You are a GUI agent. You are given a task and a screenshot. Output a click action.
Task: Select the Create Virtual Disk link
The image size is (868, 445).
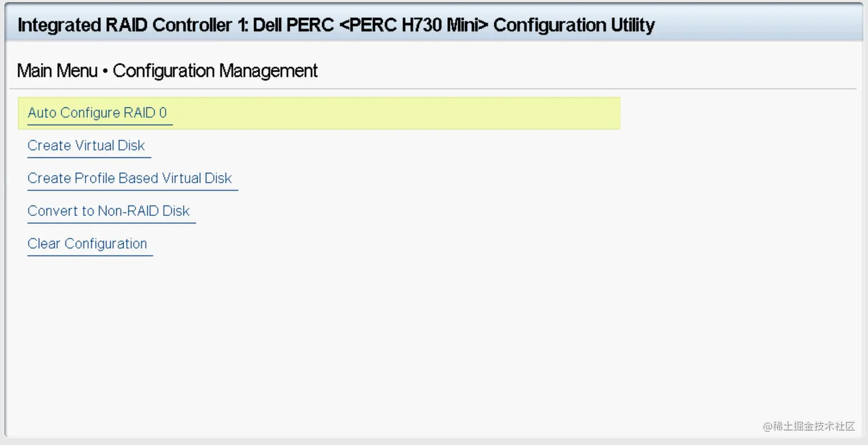(x=86, y=145)
